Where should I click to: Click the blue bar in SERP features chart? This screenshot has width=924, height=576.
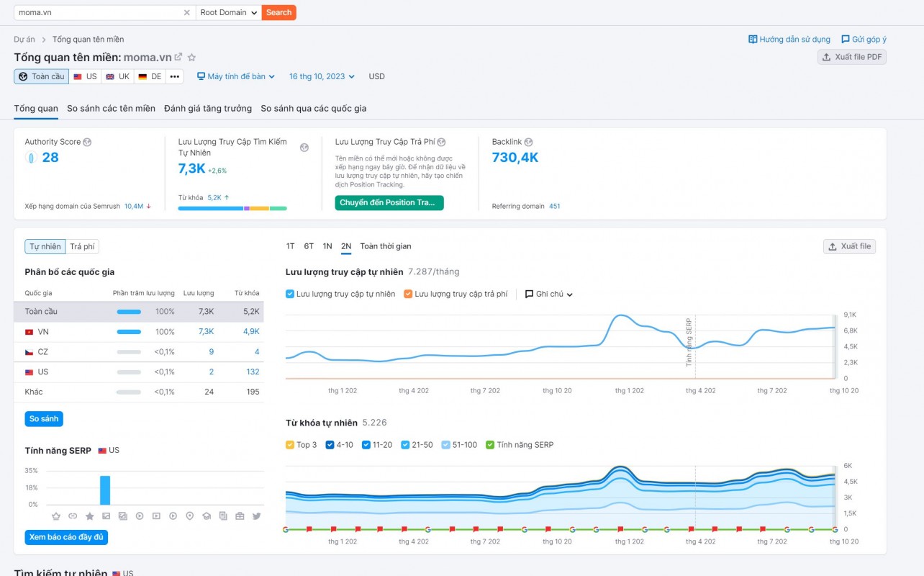click(x=105, y=490)
